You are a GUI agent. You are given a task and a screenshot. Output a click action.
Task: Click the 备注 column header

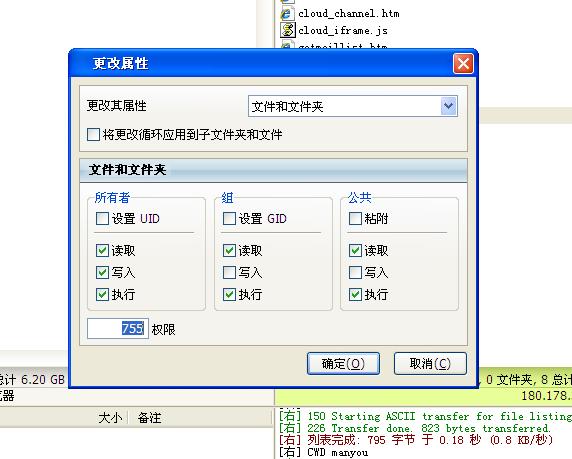pos(149,418)
